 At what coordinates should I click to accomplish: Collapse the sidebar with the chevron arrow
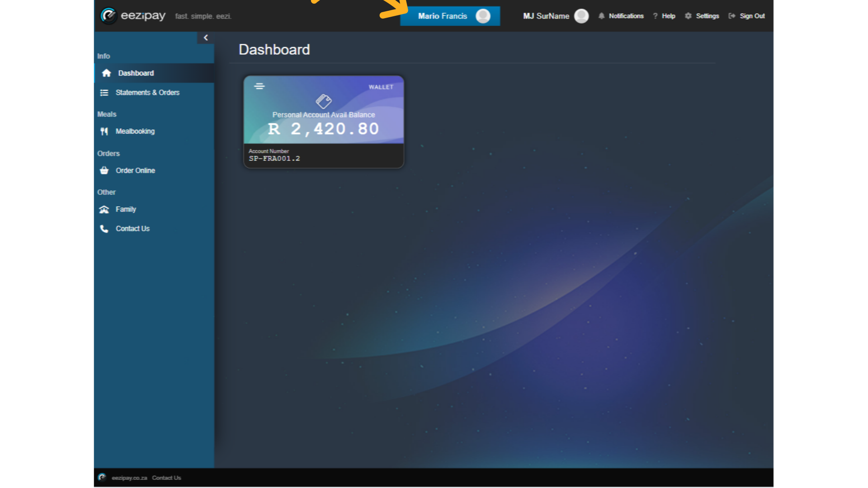tap(206, 38)
